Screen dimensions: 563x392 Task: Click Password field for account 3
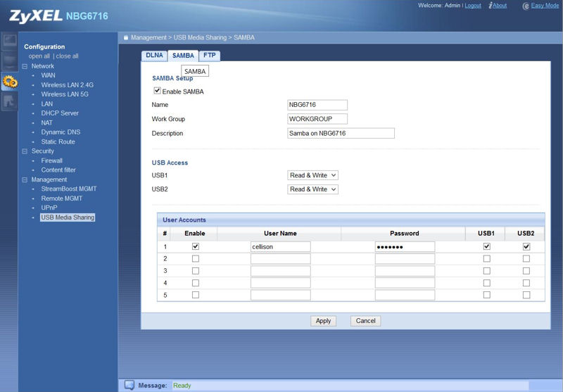point(405,271)
